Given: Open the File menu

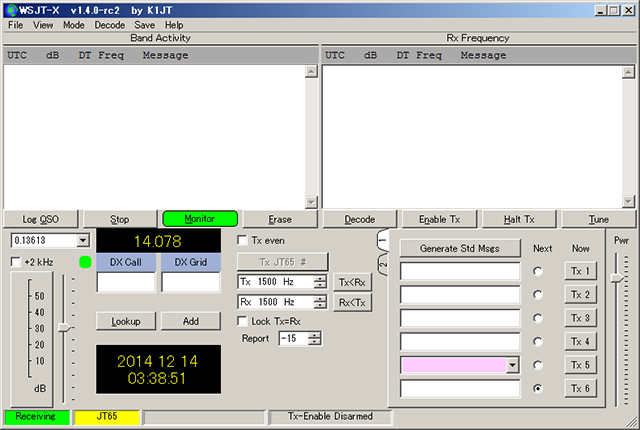Looking at the screenshot, I should 16,25.
